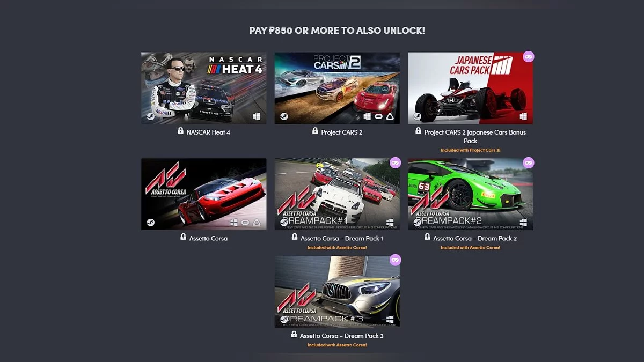Click the Steam icon on NASCAR Heat 4 tile

(150, 116)
